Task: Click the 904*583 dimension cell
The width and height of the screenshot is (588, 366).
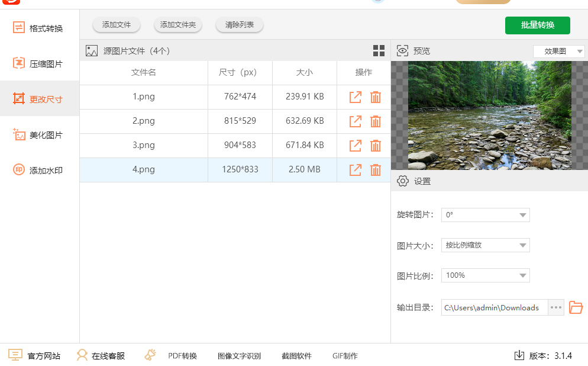Action: [x=240, y=145]
